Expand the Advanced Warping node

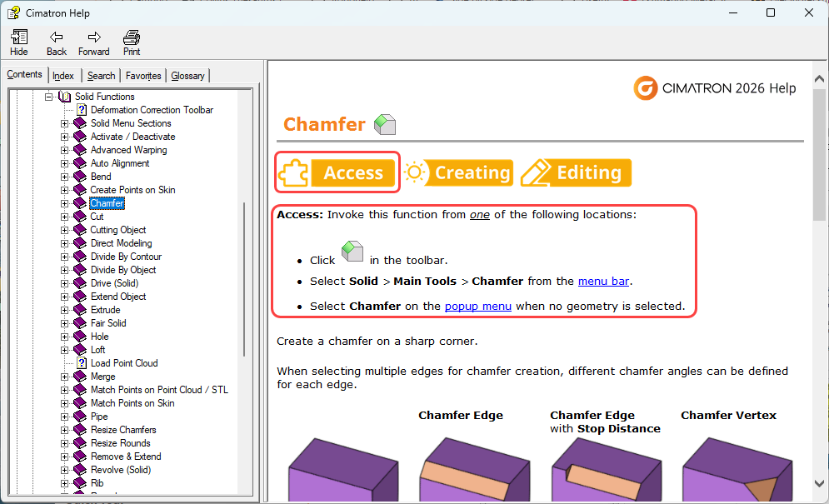click(64, 150)
